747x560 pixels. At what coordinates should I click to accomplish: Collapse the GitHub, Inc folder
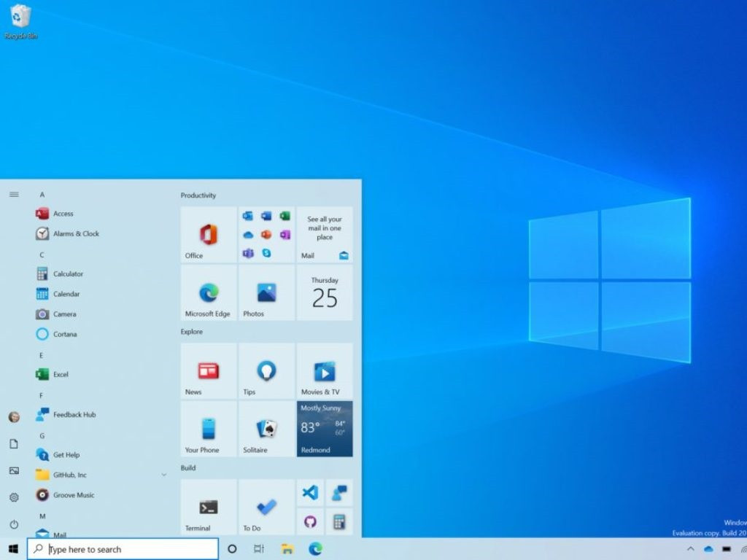tap(163, 474)
